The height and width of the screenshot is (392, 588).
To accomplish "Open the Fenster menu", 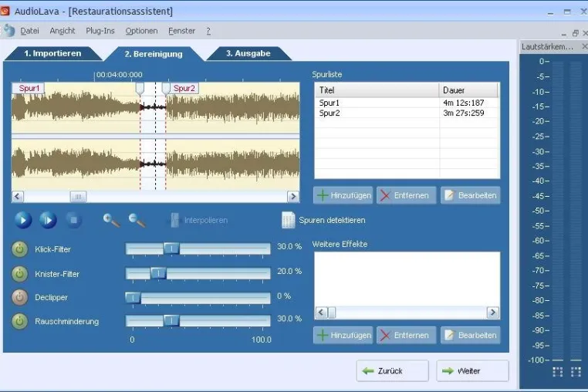I will click(182, 31).
